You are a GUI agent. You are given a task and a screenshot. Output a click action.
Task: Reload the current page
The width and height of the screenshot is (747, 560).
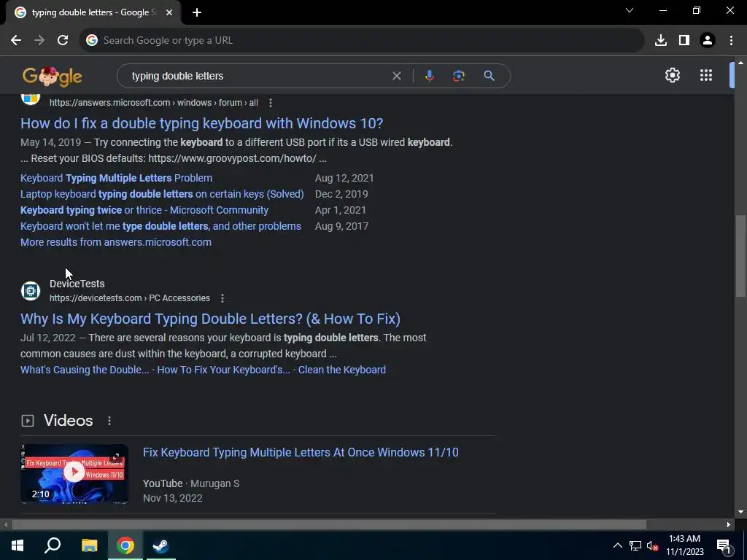63,41
